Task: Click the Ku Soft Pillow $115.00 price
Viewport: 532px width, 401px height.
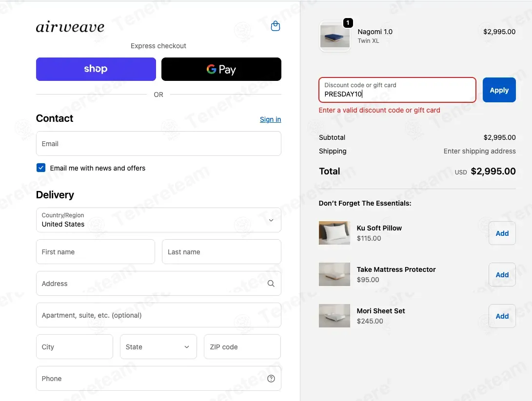Action: pos(369,238)
